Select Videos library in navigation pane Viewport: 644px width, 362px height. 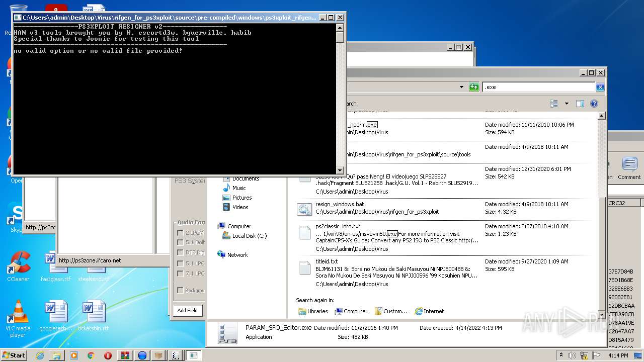235,207
